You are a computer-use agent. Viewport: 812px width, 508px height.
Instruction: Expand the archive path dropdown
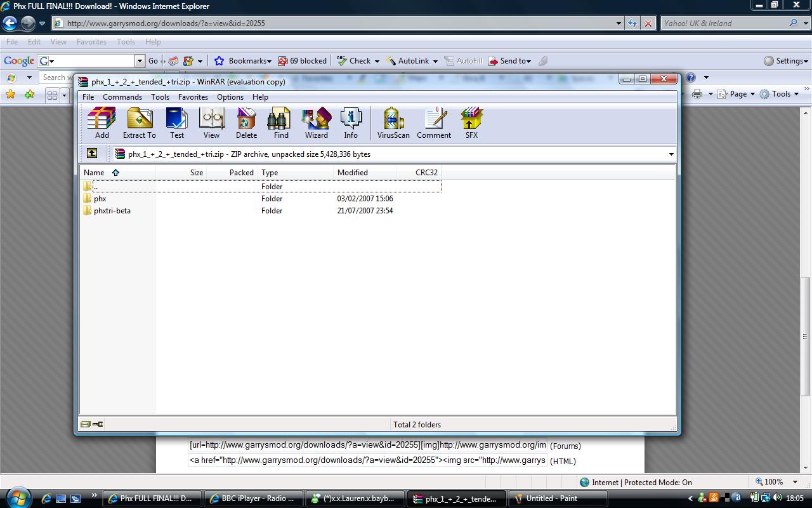(x=671, y=154)
